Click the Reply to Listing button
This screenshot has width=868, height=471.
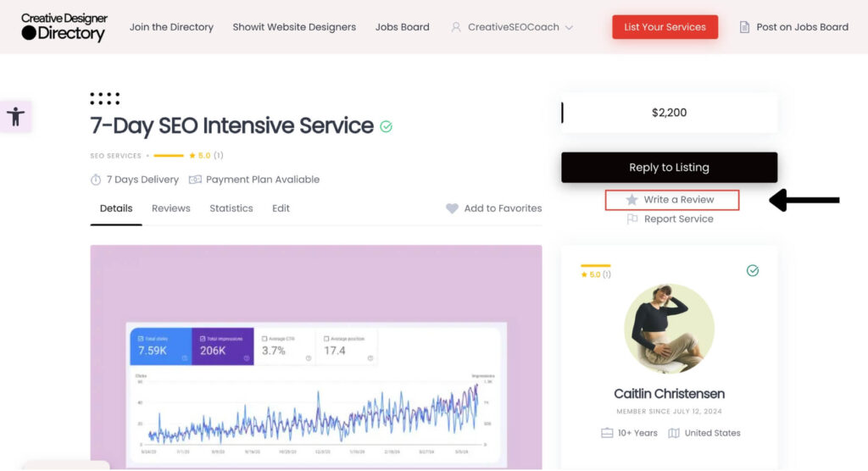point(669,168)
